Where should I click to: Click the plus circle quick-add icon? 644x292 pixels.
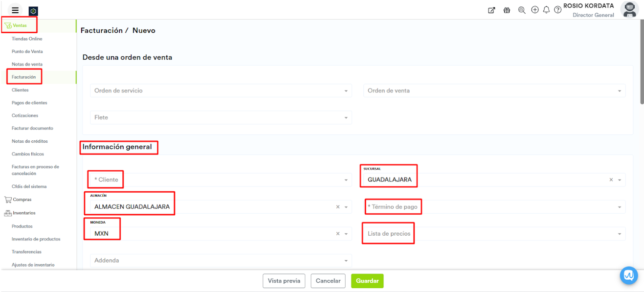coord(534,10)
